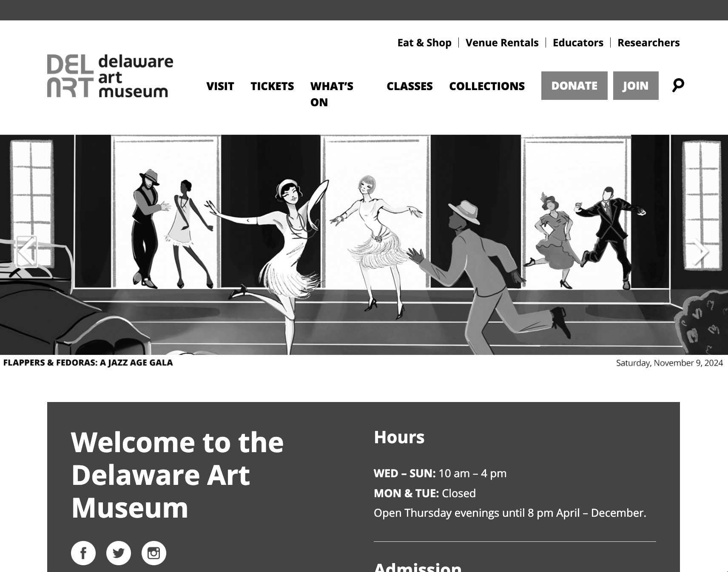Image resolution: width=728 pixels, height=572 pixels.
Task: Open the search magnifier icon
Action: coord(678,85)
